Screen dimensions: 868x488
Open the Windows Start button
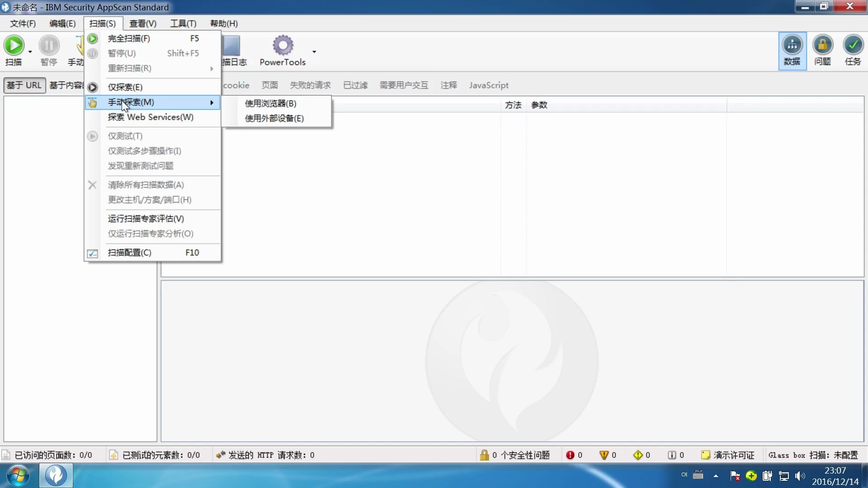coord(18,476)
